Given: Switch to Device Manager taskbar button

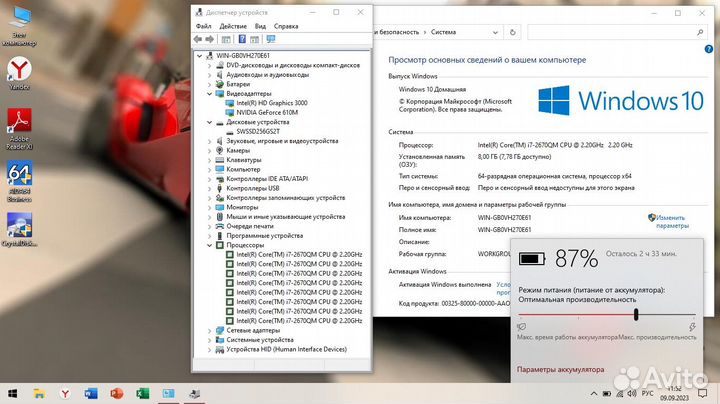Looking at the screenshot, I should [194, 393].
